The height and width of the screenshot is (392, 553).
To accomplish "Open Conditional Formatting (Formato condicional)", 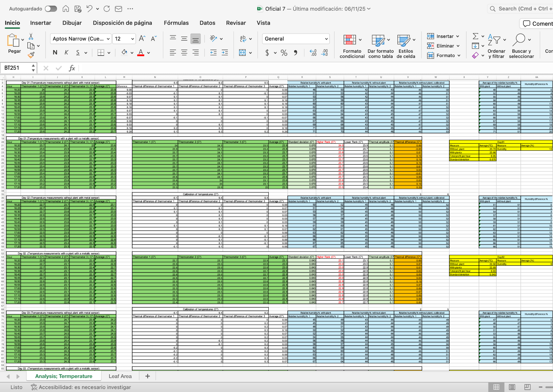I will (352, 46).
